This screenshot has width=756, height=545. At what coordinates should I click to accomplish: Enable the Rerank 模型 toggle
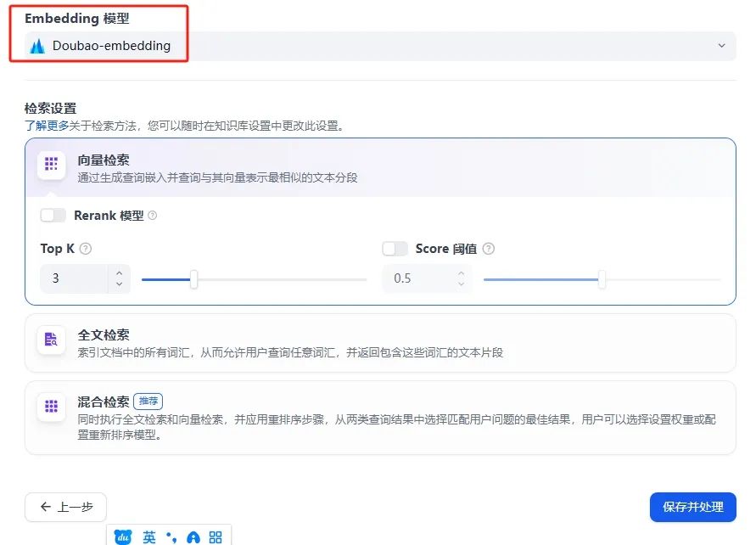pyautogui.click(x=53, y=216)
